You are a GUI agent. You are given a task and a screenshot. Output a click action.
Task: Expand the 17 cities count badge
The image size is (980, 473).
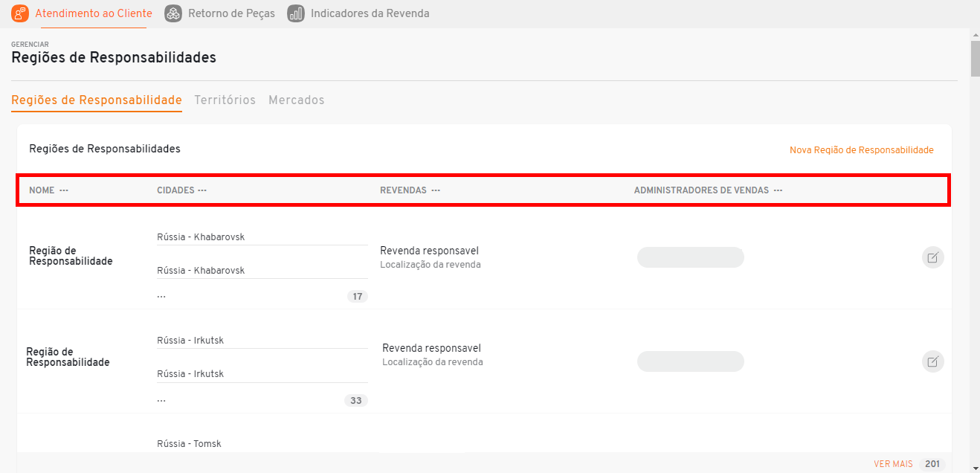pyautogui.click(x=358, y=297)
